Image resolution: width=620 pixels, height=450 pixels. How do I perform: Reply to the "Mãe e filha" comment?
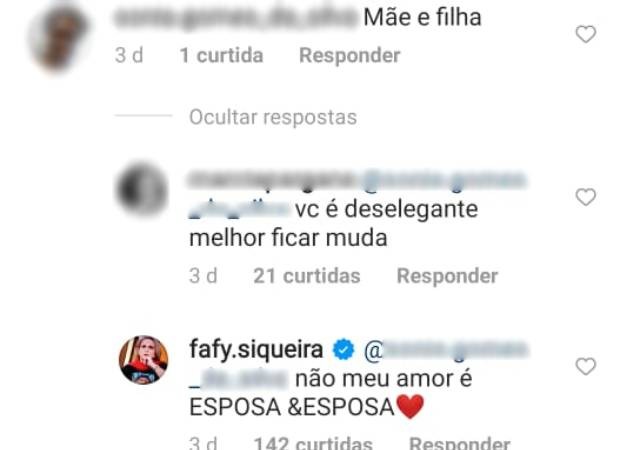tap(350, 55)
